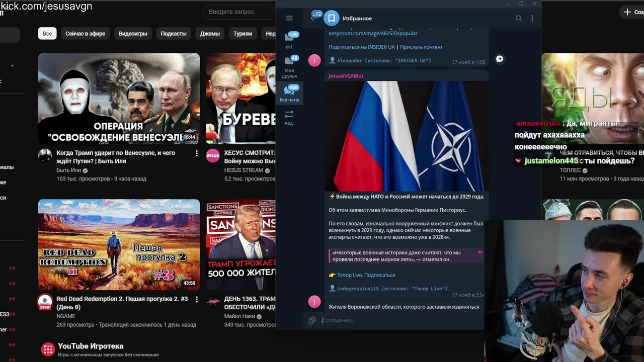
Task: Click the forward arrow beside Alexander's post
Action: [499, 59]
